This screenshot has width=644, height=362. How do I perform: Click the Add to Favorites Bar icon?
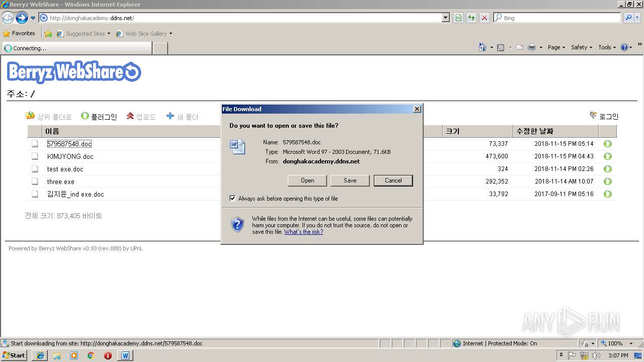(x=48, y=34)
